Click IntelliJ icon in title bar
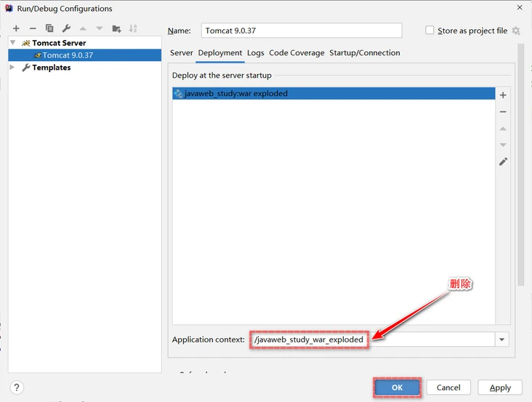Screen dimensions: 532x402 tap(9, 8)
